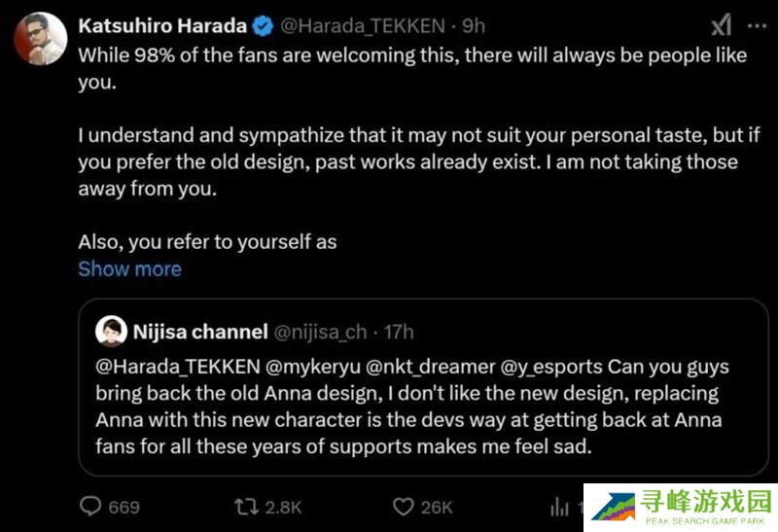Like the tweet with heart icon
This screenshot has width=778, height=532.
pyautogui.click(x=404, y=506)
